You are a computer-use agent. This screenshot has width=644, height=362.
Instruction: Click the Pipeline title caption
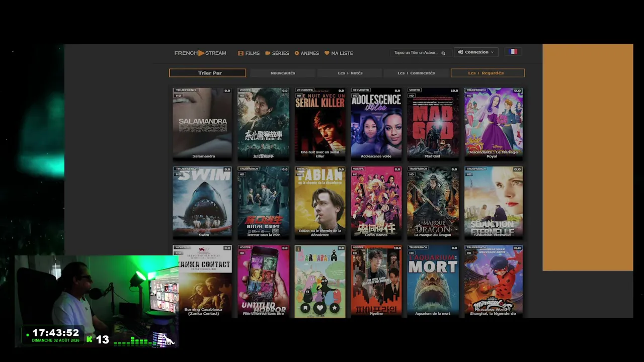click(376, 314)
